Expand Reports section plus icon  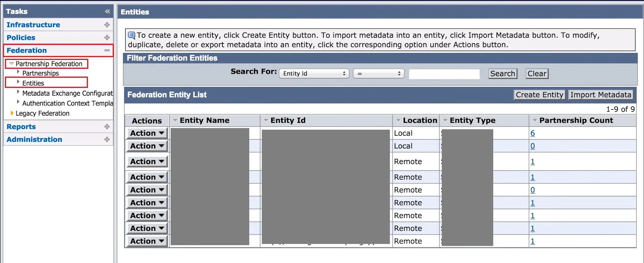[107, 127]
